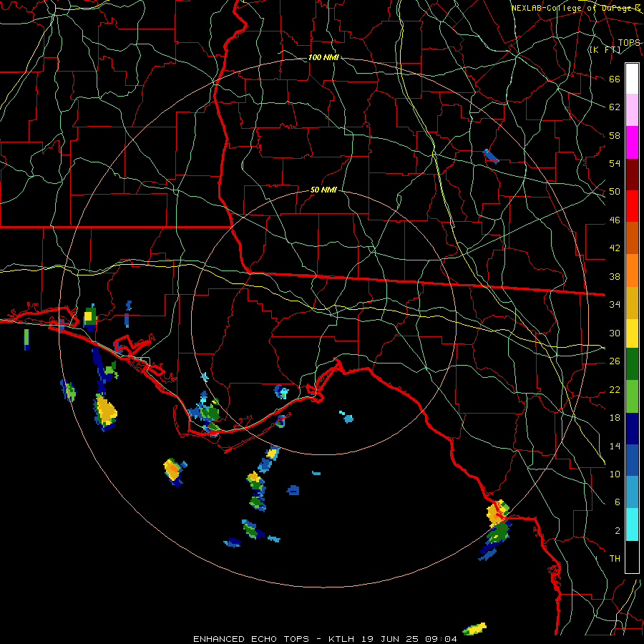The height and width of the screenshot is (644, 644).
Task: Select the bright orange legend swatch
Action: (632, 270)
